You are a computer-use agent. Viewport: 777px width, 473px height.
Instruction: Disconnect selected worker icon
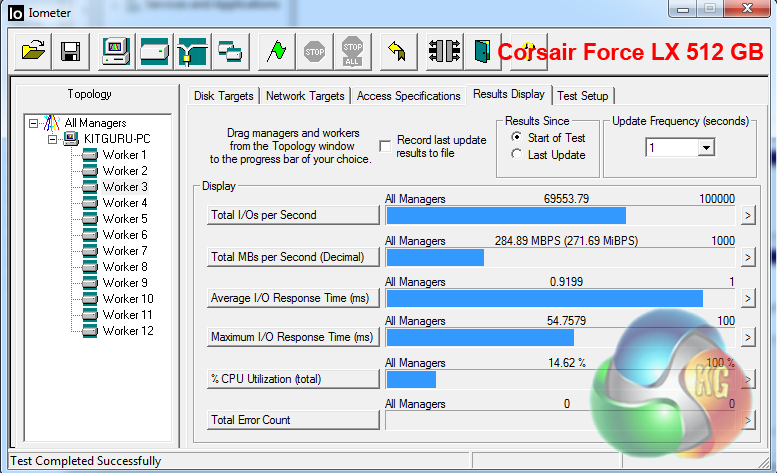444,52
